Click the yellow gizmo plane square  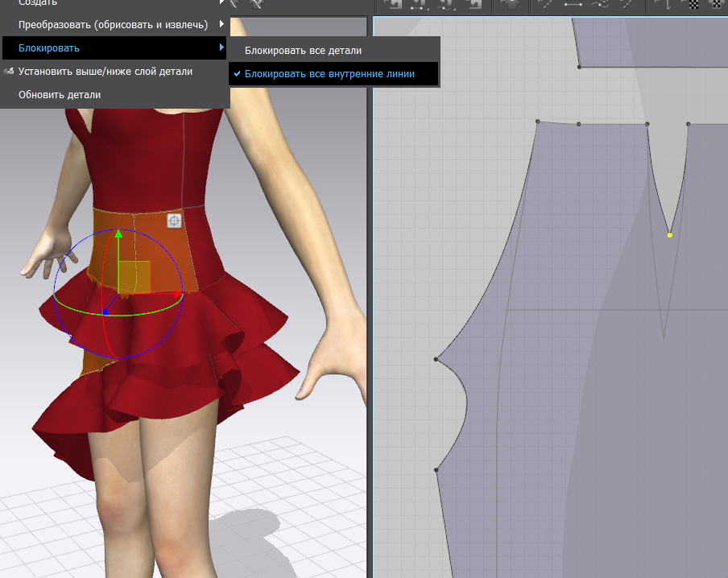click(x=134, y=277)
